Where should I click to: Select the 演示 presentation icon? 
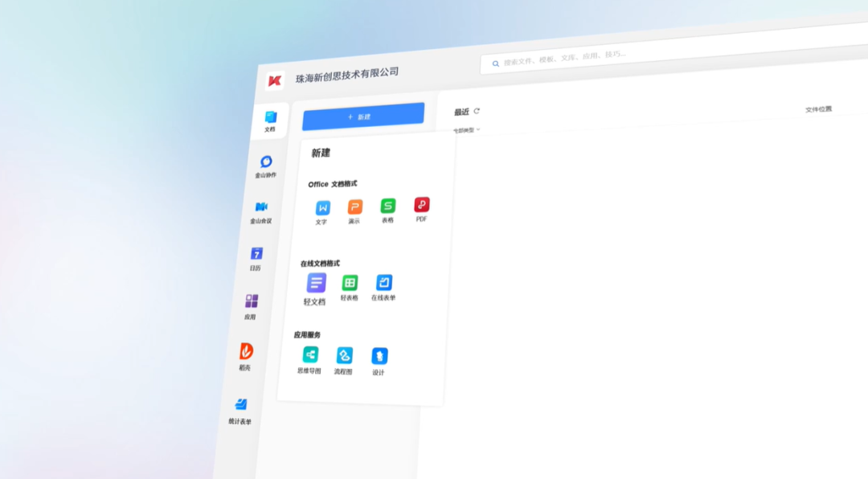354,207
